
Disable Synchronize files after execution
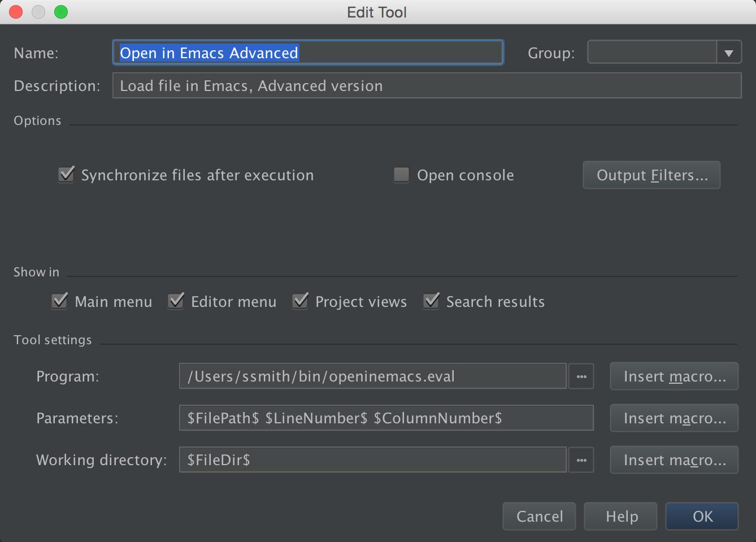click(66, 175)
